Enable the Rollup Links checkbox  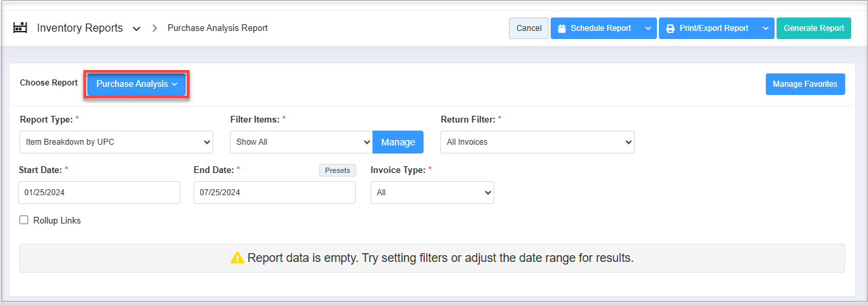click(x=24, y=220)
